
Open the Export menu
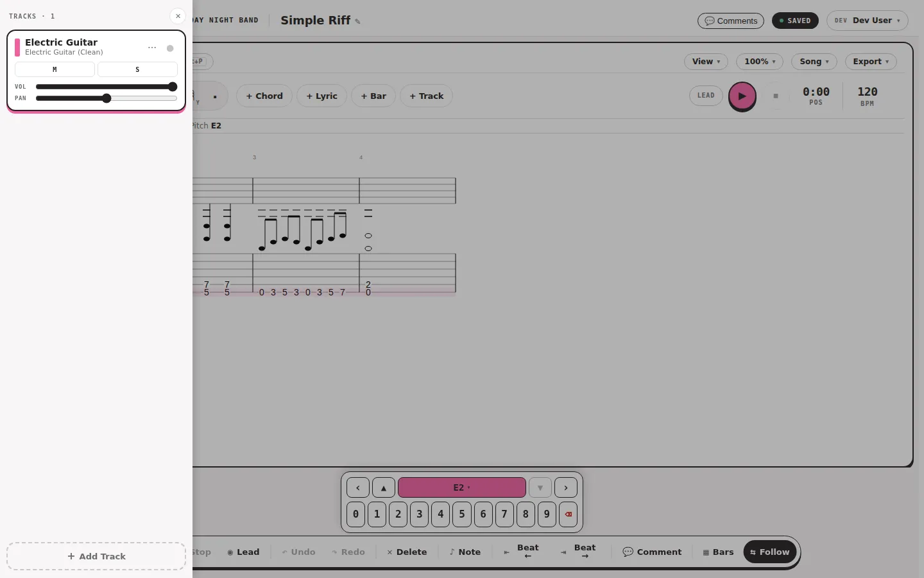[871, 62]
